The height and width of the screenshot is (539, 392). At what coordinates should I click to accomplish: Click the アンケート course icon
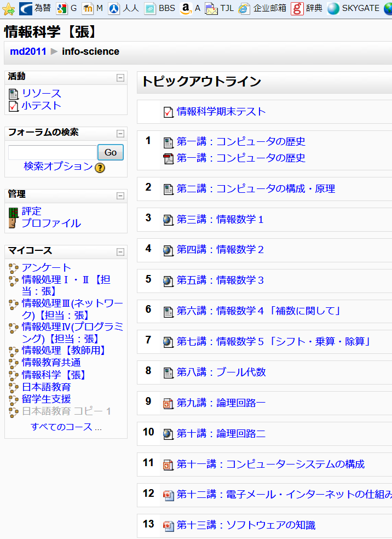point(13,268)
